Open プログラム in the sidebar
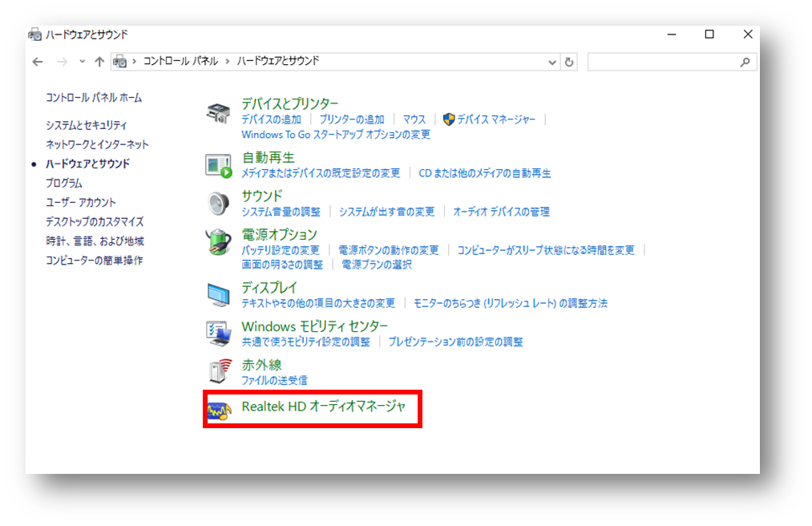The image size is (812, 526). point(63,183)
